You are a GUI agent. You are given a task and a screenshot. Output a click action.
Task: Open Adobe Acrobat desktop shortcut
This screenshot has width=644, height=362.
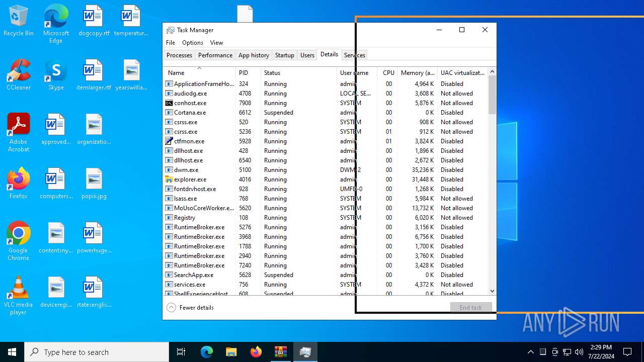(x=19, y=133)
